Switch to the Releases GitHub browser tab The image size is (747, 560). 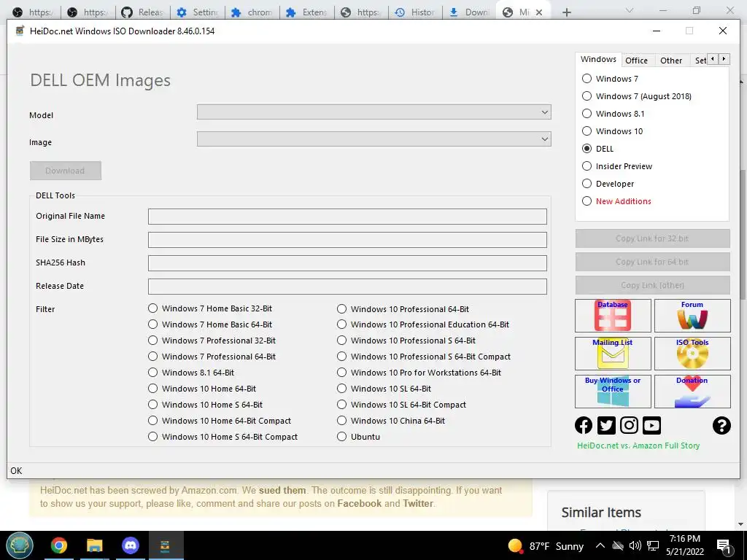tap(142, 12)
